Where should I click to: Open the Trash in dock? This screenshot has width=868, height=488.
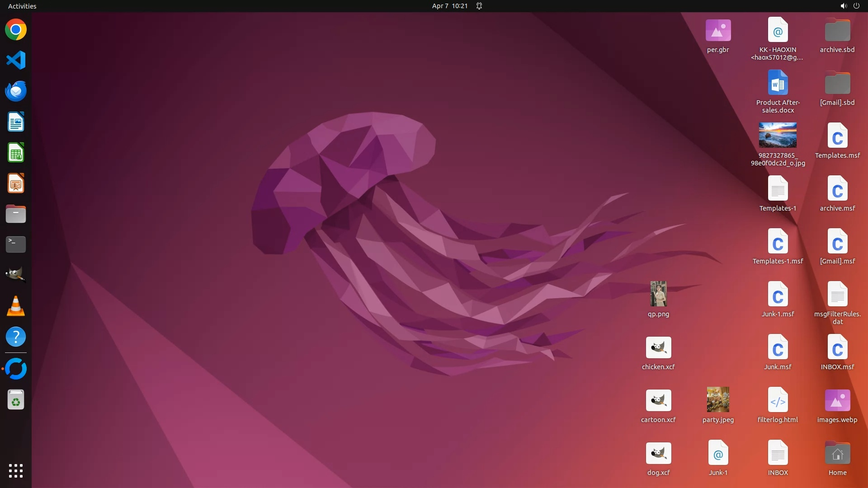tap(16, 400)
